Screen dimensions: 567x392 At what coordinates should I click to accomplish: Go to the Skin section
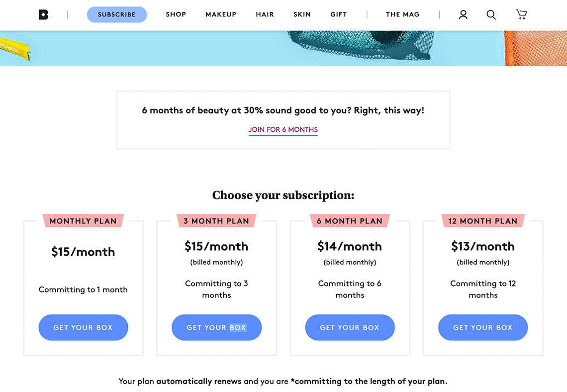coord(302,14)
